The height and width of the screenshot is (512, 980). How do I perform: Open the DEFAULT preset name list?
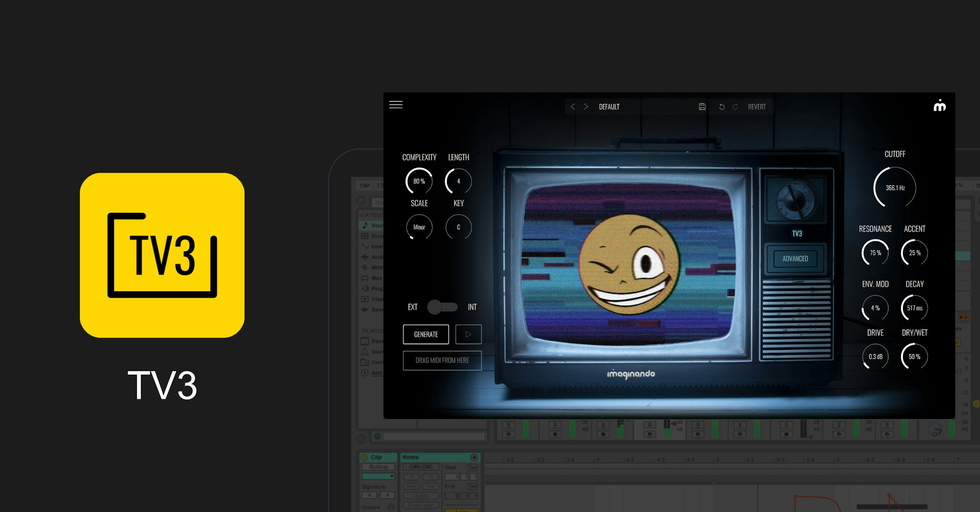[609, 107]
